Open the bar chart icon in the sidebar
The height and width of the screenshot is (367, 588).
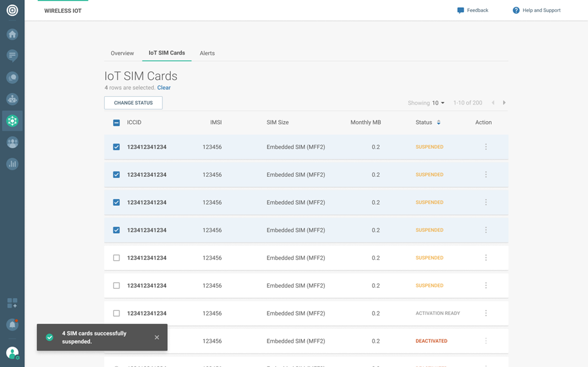coord(12,164)
